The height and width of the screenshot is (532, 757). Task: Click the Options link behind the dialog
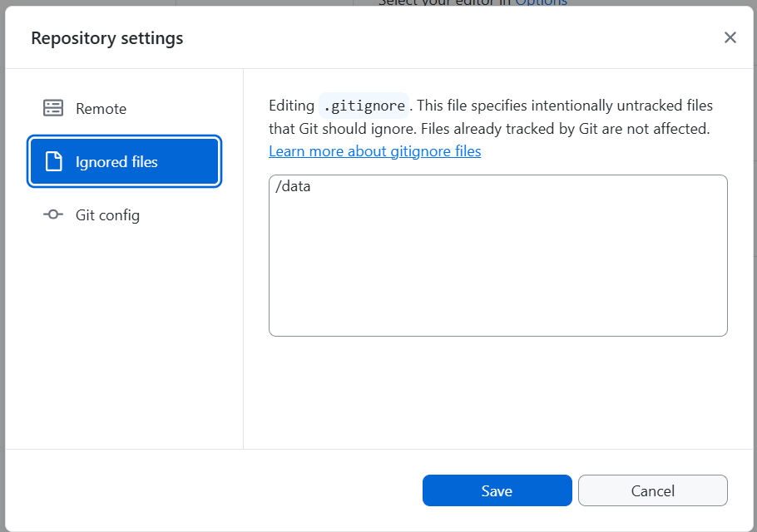tap(541, 2)
